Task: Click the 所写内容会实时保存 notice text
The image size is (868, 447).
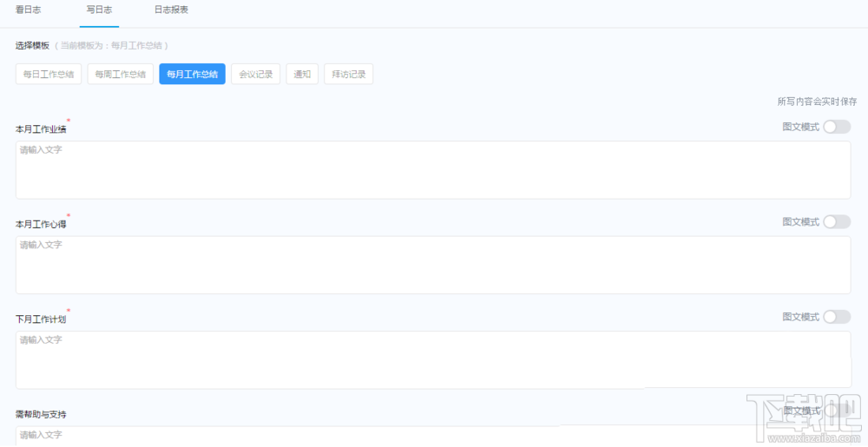Action: (x=817, y=102)
